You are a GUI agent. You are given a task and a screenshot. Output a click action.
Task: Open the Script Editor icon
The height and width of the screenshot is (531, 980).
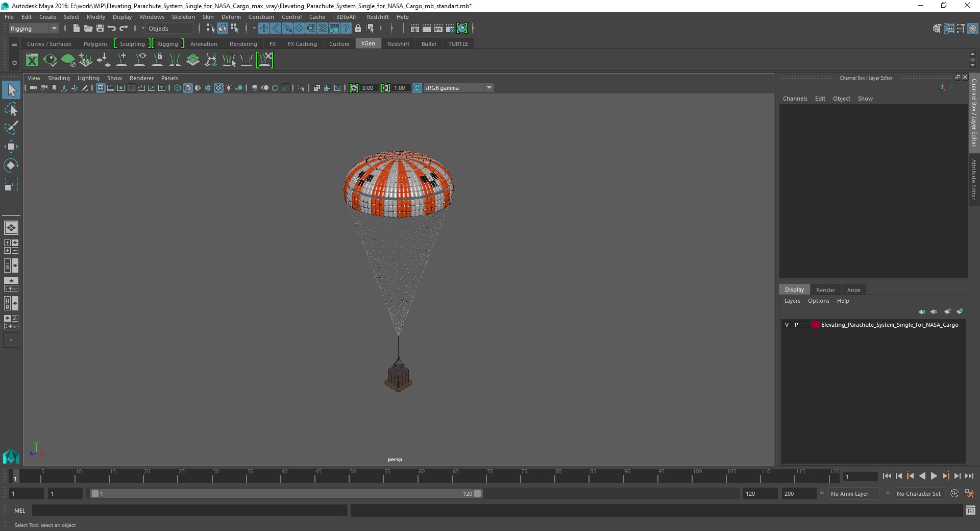970,510
